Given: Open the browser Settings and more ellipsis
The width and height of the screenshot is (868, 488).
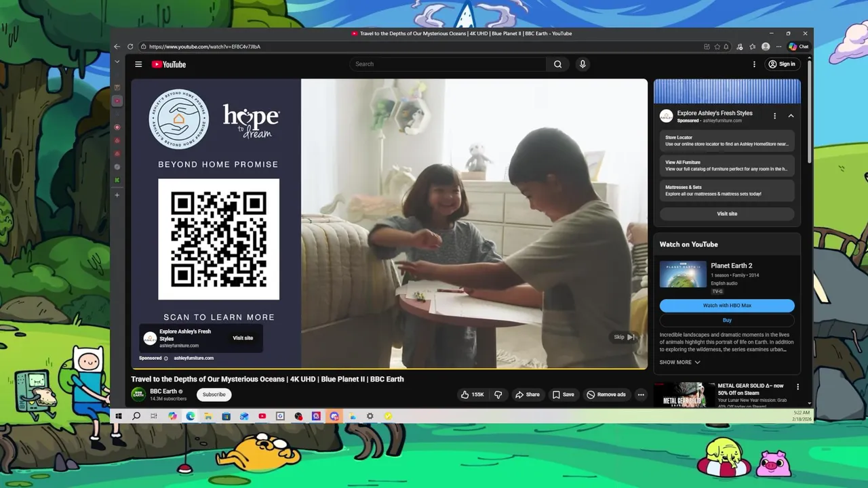Looking at the screenshot, I should (778, 47).
